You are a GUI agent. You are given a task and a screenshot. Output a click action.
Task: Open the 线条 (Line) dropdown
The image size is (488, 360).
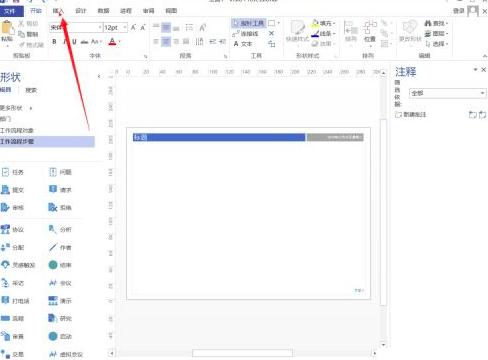click(324, 34)
